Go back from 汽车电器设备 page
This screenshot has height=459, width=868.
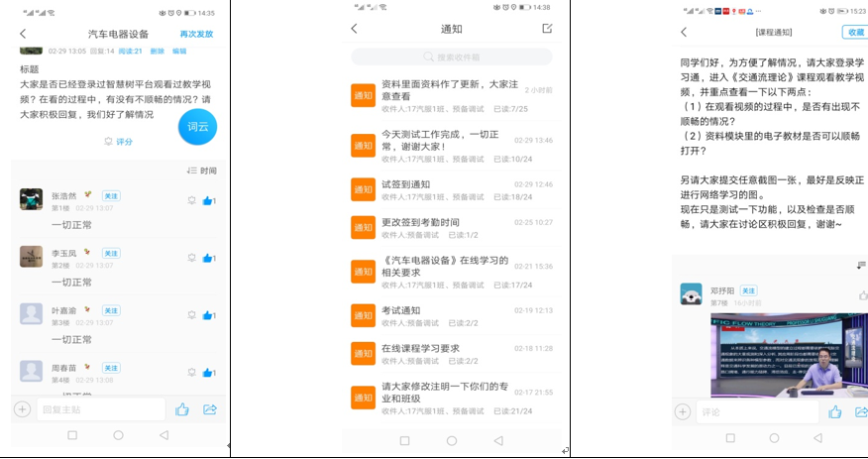pos(24,34)
